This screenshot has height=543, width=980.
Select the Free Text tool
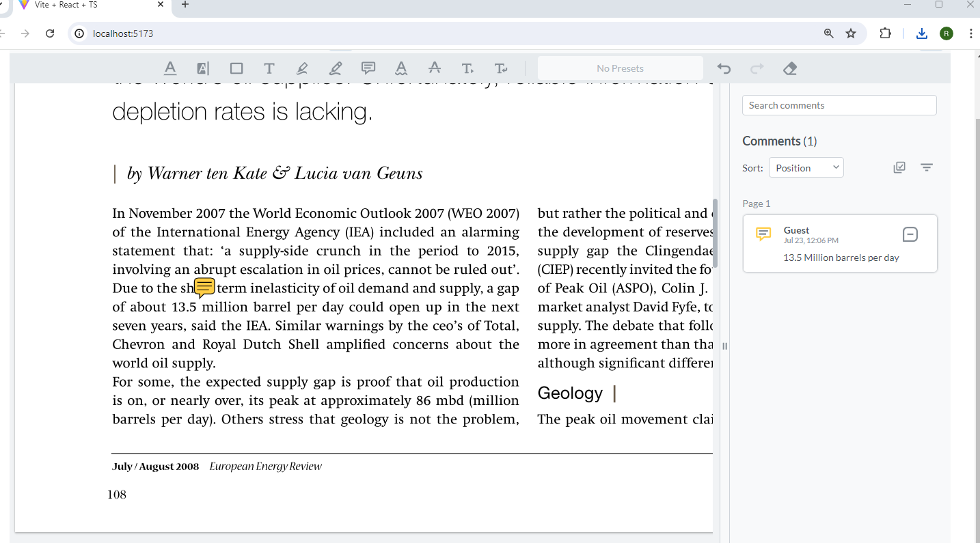pos(269,68)
